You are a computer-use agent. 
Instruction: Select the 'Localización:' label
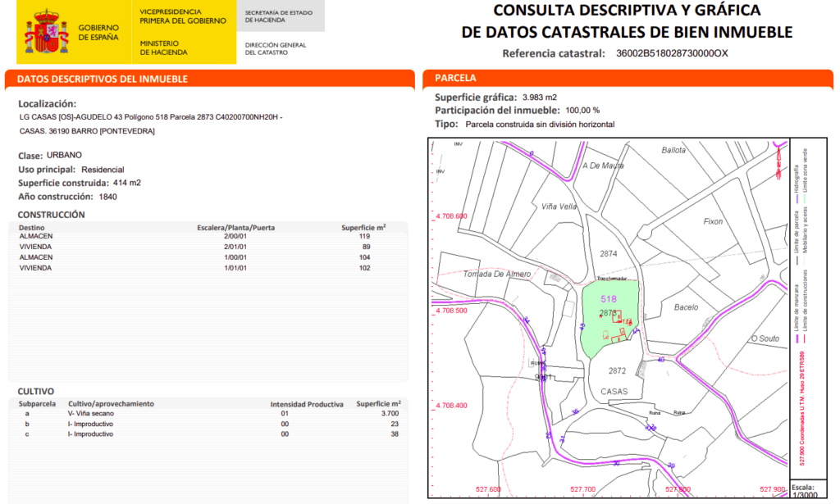pos(47,104)
